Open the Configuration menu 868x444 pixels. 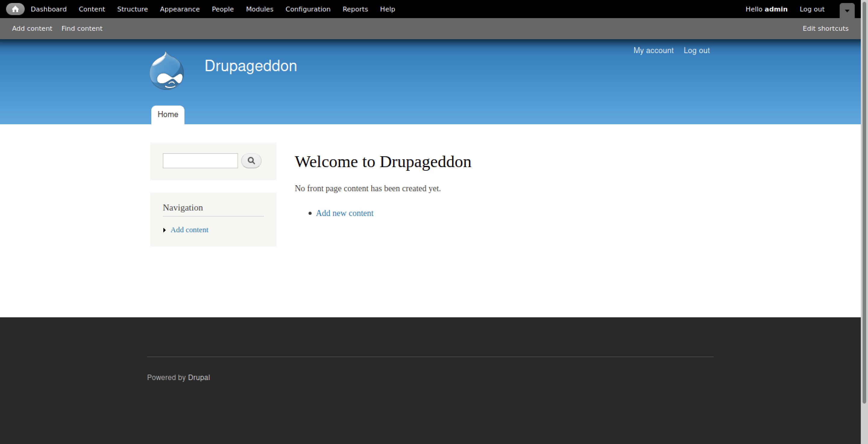(308, 9)
